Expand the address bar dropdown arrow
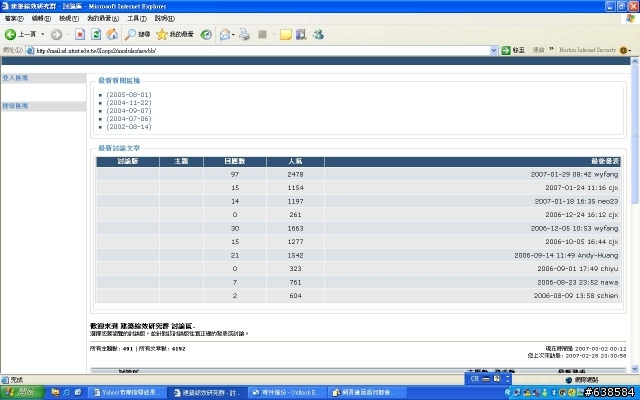Viewport: 640px width, 400px height. pyautogui.click(x=493, y=50)
